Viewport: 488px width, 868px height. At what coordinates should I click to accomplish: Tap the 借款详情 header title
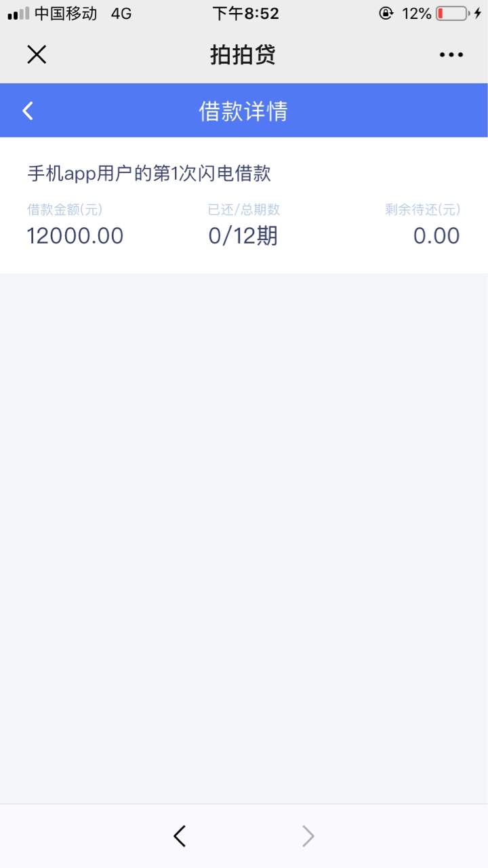point(243,111)
